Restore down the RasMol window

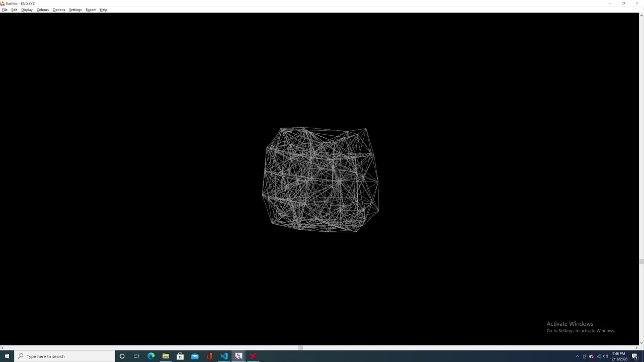pyautogui.click(x=623, y=3)
